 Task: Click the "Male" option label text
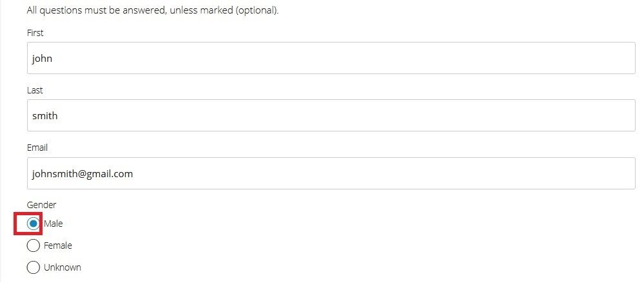pos(54,224)
